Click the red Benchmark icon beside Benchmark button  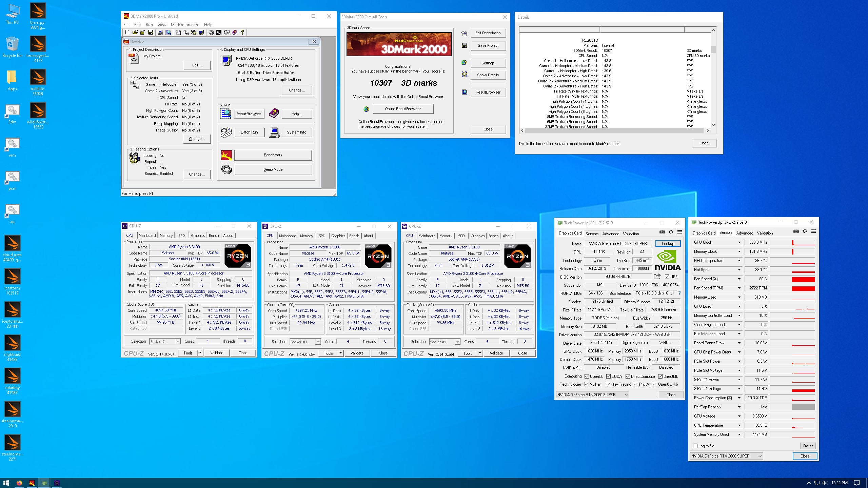click(x=226, y=155)
